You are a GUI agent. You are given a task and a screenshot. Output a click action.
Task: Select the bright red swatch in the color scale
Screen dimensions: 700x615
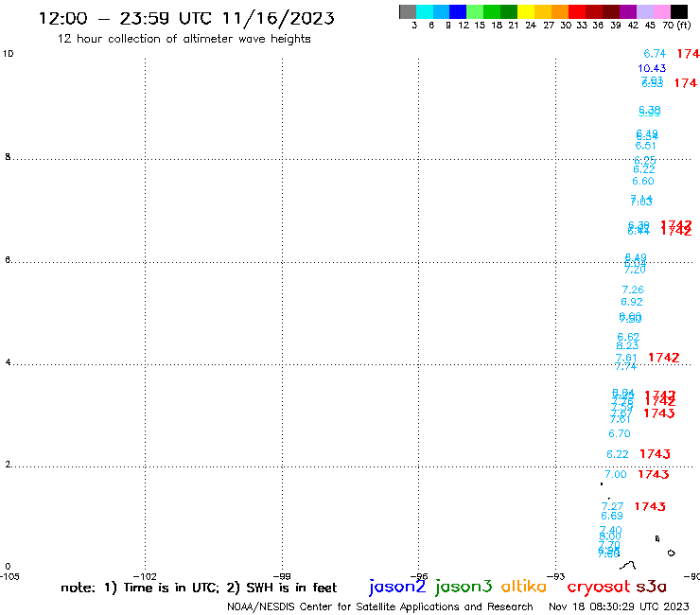[577, 11]
